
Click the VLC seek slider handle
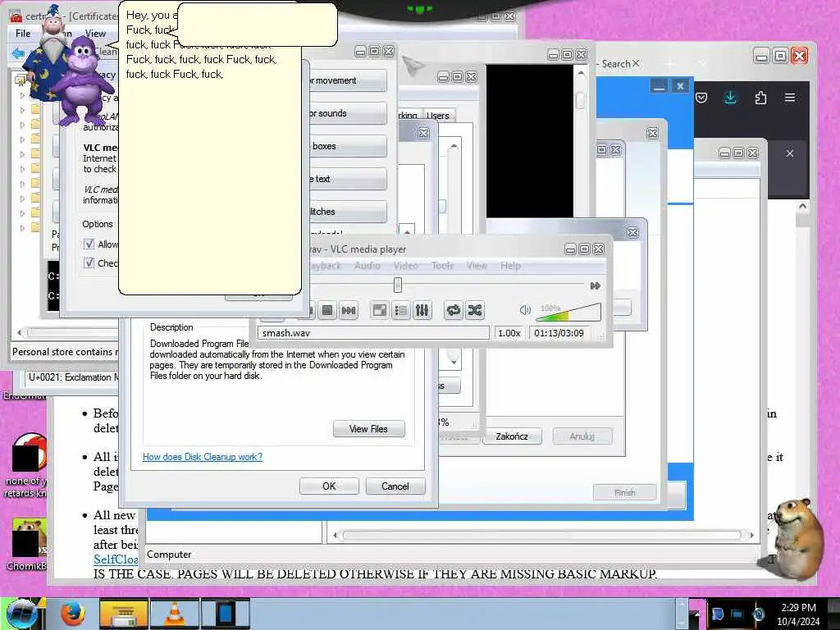pyautogui.click(x=398, y=285)
